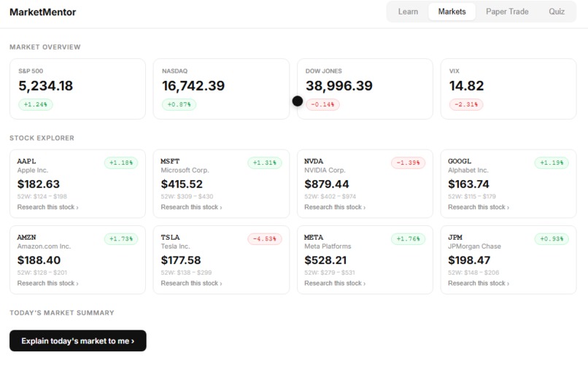Select the VIX index card

[x=508, y=89]
